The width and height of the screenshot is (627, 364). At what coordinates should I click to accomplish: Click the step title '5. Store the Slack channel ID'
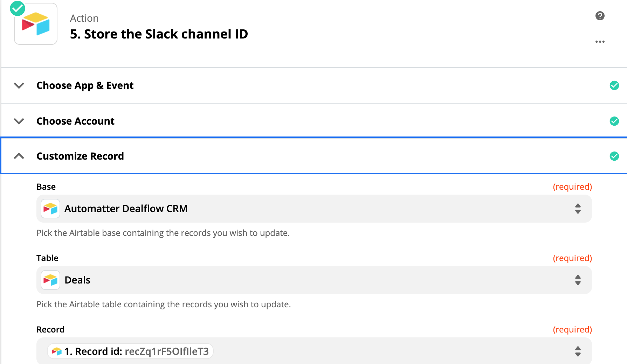point(159,34)
